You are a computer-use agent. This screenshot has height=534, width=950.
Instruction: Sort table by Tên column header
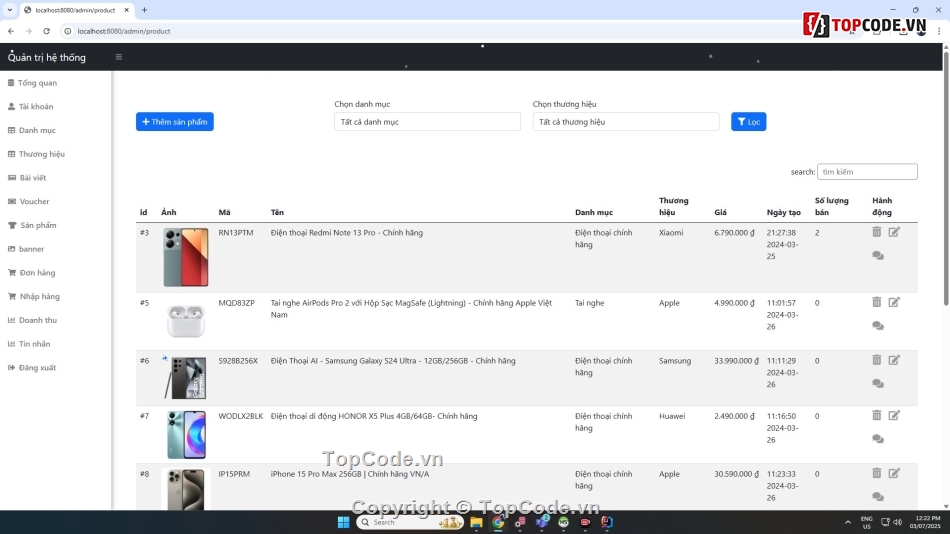277,212
